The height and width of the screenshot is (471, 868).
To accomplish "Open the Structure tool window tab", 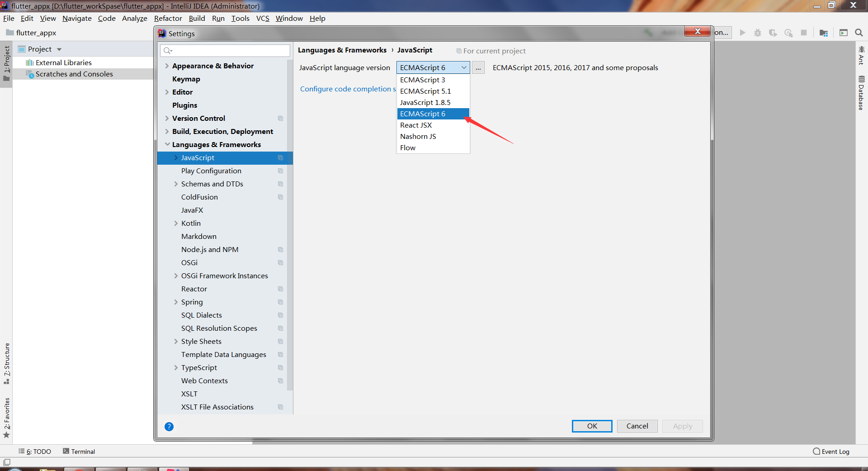I will 6,364.
